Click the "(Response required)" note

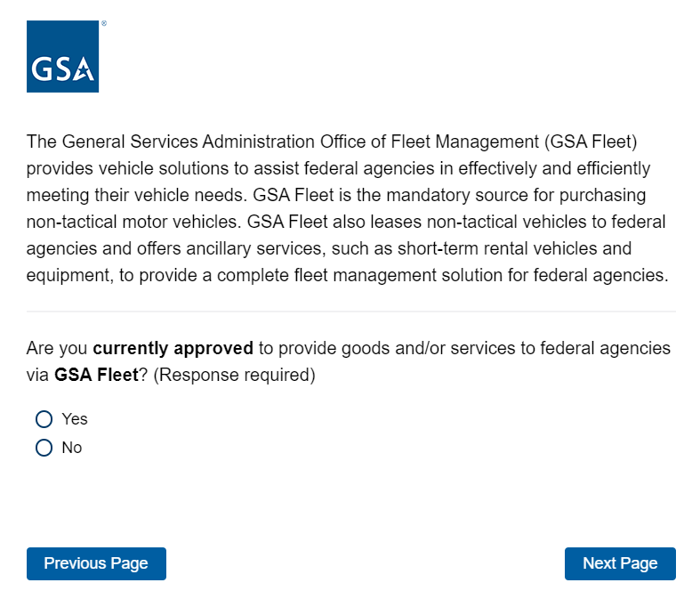234,376
